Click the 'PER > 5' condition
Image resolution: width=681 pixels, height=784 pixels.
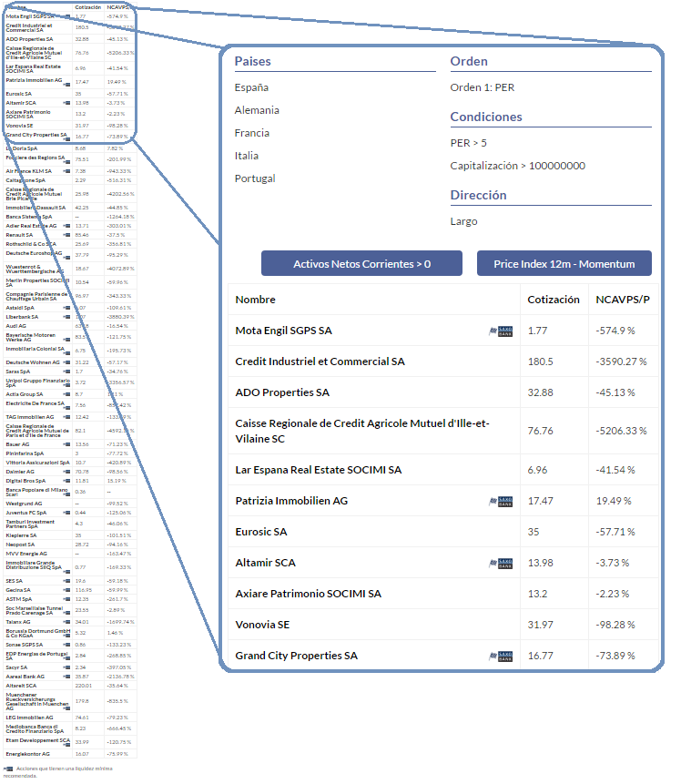[x=468, y=143]
